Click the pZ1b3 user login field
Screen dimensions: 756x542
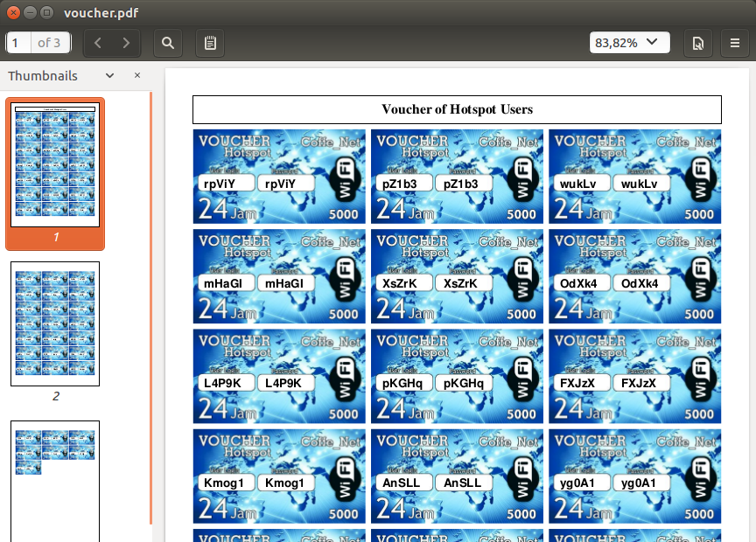point(404,184)
